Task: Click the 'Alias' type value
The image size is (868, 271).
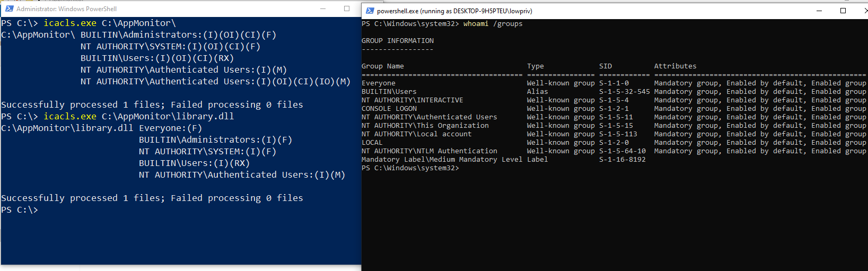Action: [538, 92]
